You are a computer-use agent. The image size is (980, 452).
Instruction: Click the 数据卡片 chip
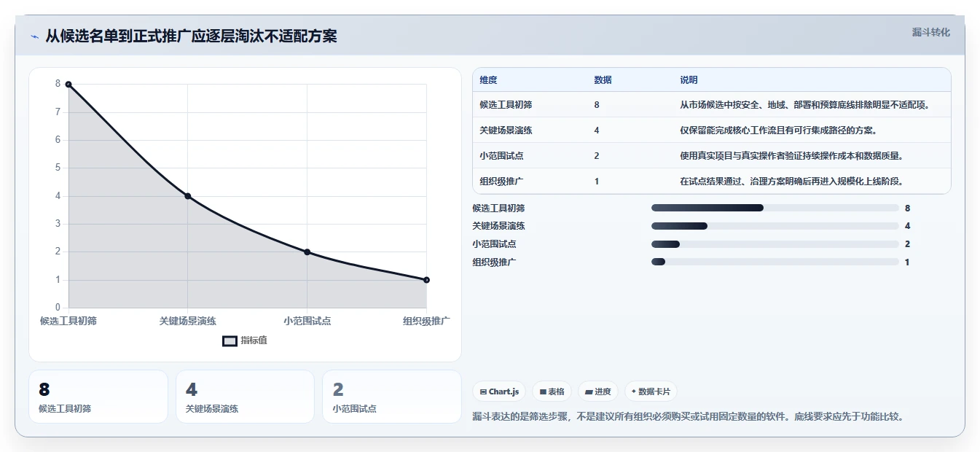pos(651,391)
